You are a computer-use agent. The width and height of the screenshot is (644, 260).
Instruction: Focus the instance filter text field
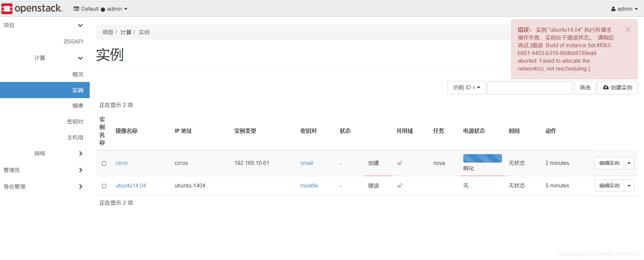(x=530, y=88)
